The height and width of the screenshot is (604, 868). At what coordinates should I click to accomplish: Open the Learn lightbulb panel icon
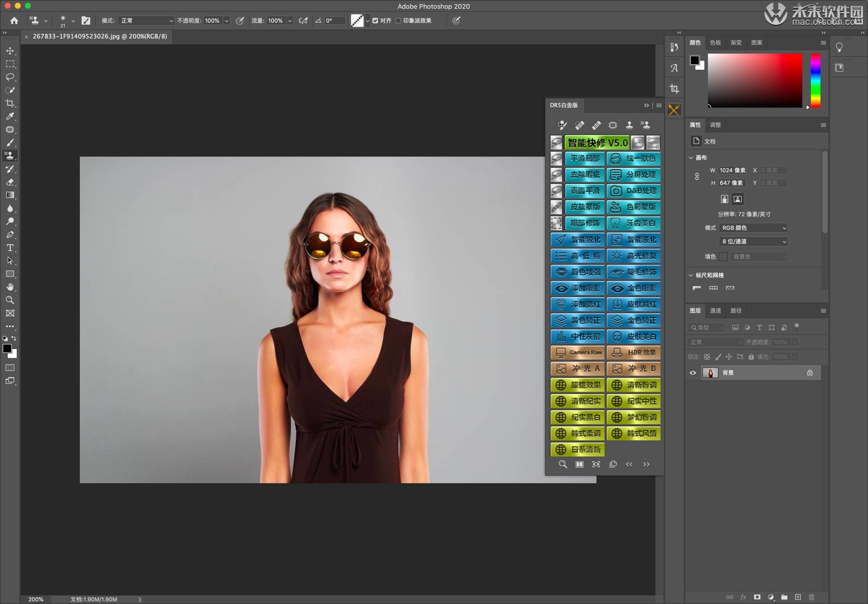coord(839,47)
